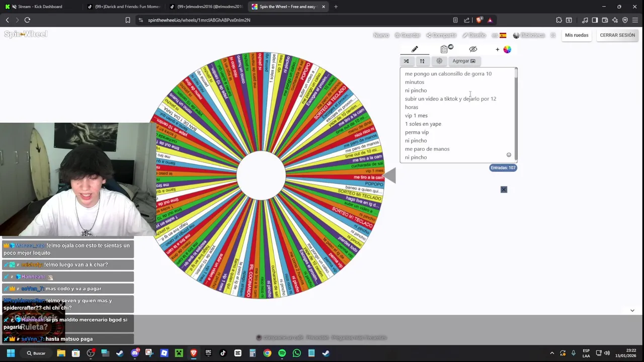Open the Diseño design menu
The height and width of the screenshot is (362, 644).
point(474,35)
